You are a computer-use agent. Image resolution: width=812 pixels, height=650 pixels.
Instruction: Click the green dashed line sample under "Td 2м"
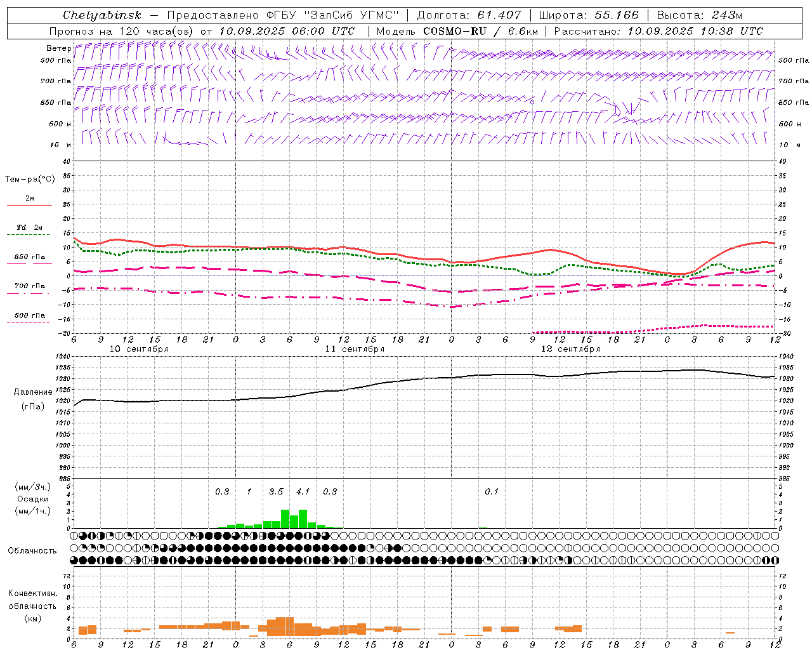28,235
